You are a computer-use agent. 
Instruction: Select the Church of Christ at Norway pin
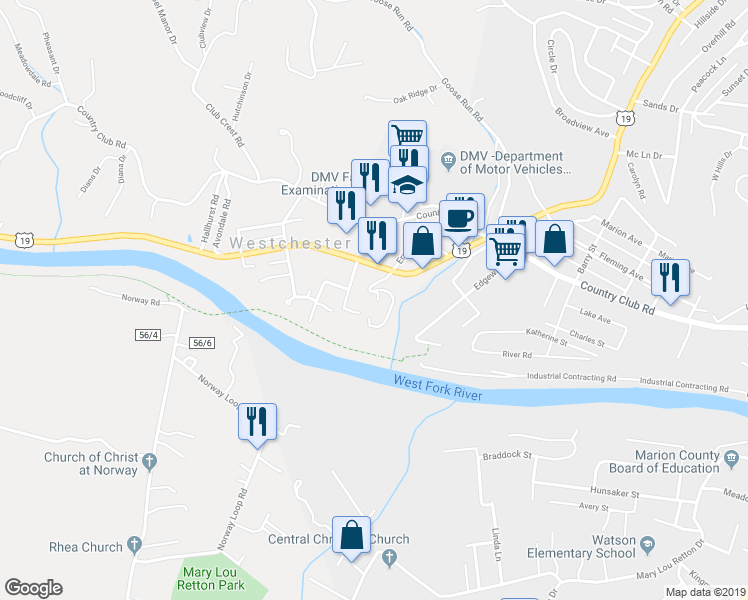click(x=150, y=463)
